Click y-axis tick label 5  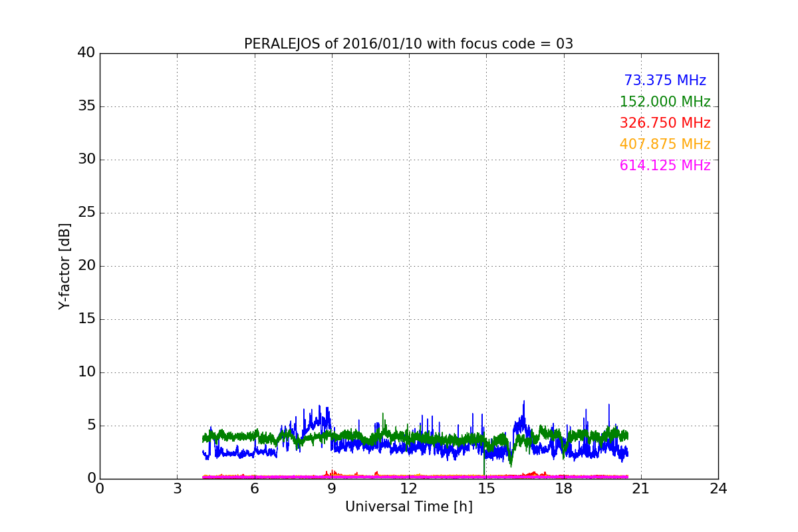90,426
